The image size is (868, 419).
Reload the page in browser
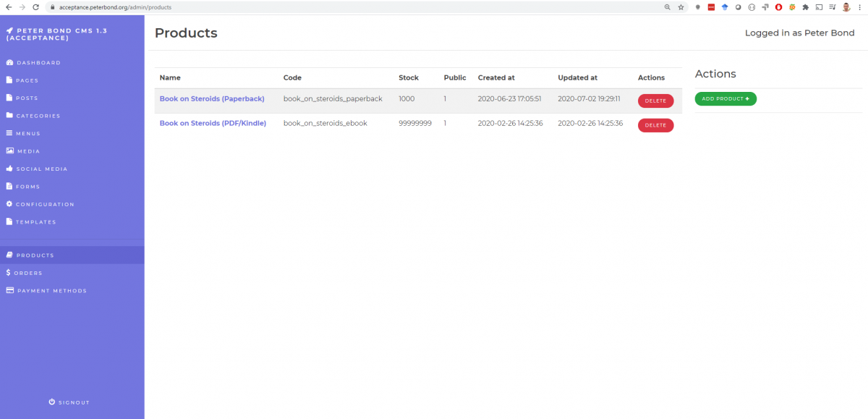(35, 7)
